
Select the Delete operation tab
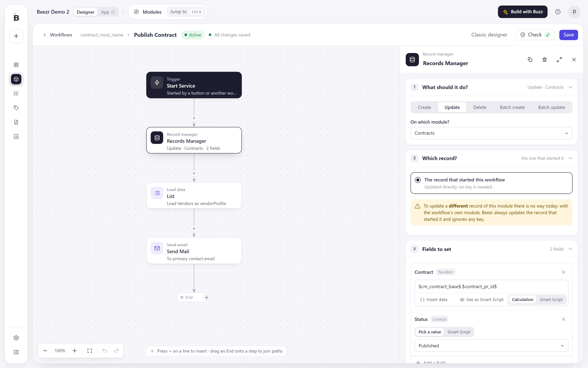pyautogui.click(x=480, y=107)
